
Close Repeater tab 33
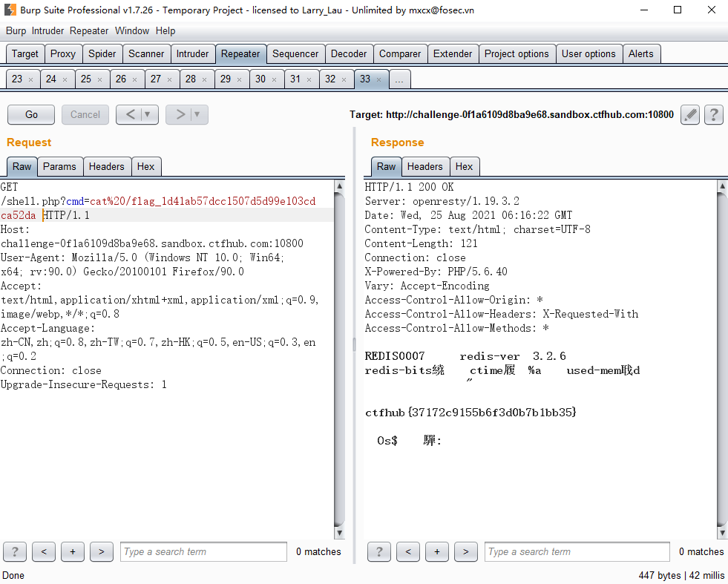[x=379, y=80]
